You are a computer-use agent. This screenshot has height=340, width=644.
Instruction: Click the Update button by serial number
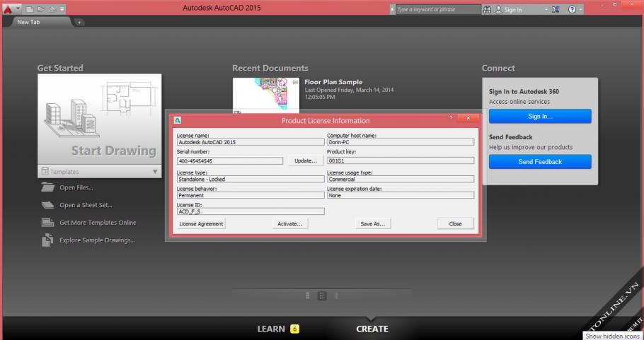click(305, 160)
